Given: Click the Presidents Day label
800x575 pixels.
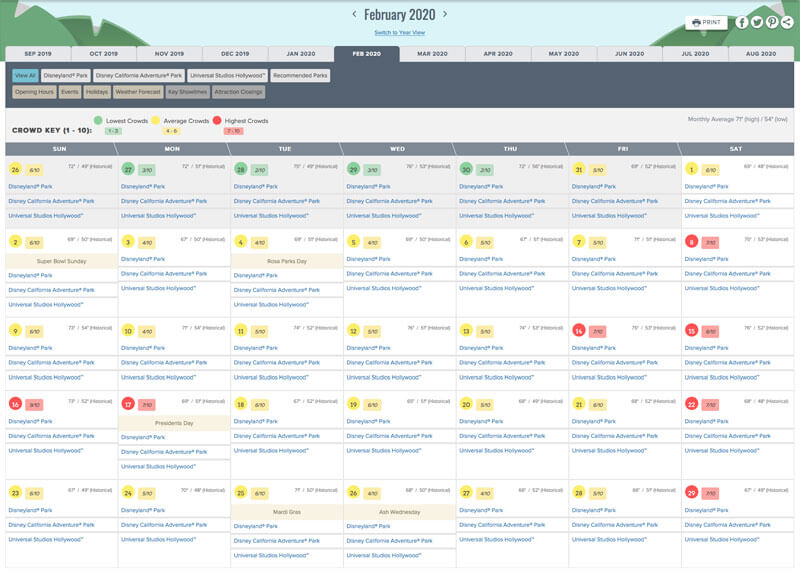Looking at the screenshot, I should 174,423.
